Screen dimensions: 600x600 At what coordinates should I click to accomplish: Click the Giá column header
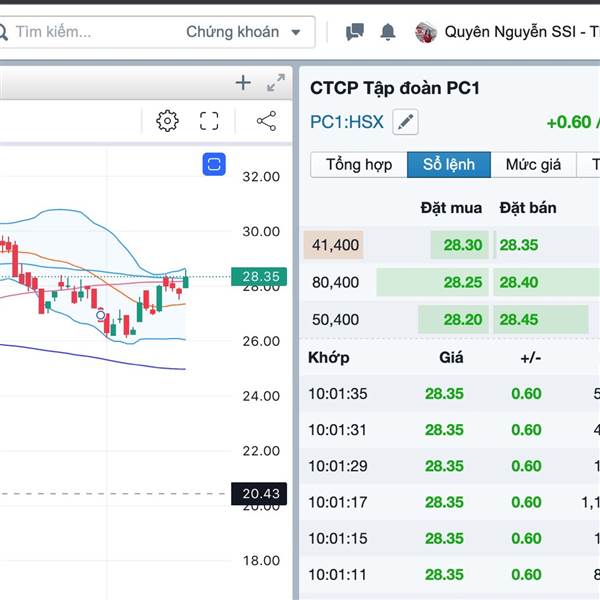(x=451, y=358)
